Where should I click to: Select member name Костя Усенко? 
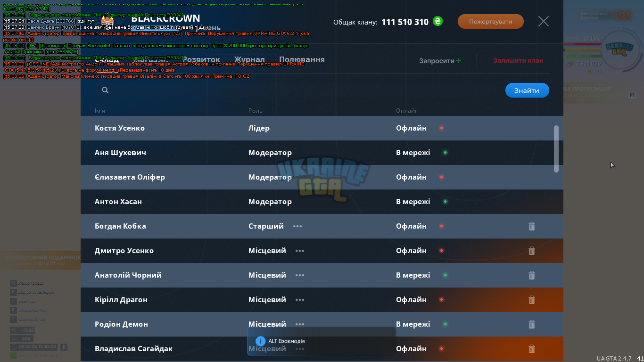(x=120, y=128)
